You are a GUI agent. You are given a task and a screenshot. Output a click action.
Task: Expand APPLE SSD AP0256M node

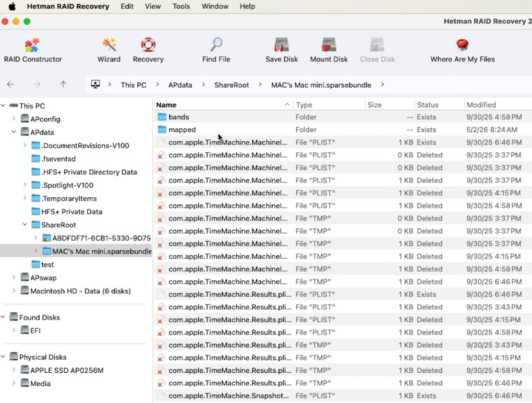14,370
